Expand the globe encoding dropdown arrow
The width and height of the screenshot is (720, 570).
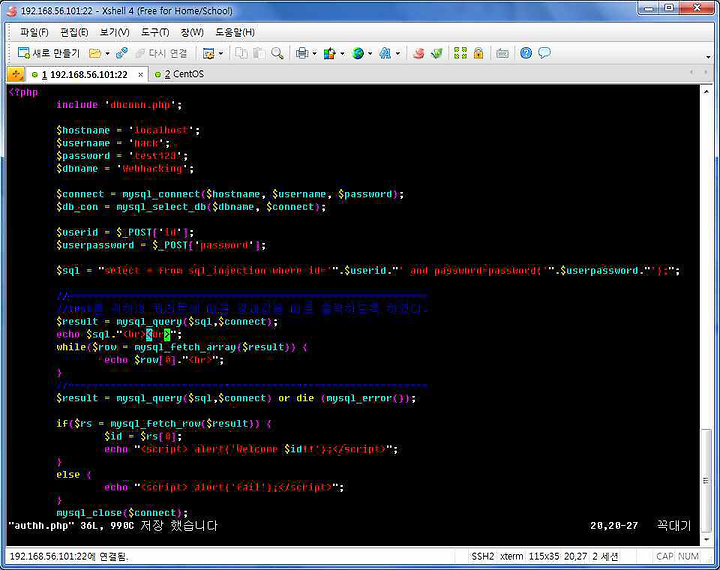[x=370, y=54]
